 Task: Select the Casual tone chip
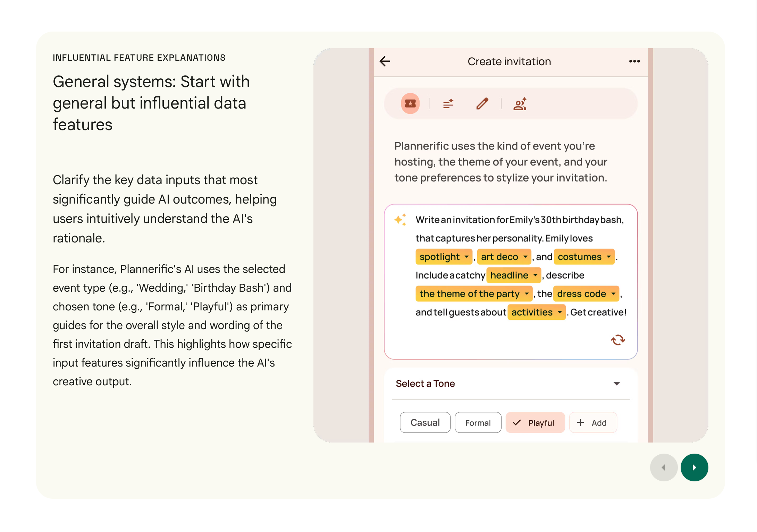click(425, 422)
